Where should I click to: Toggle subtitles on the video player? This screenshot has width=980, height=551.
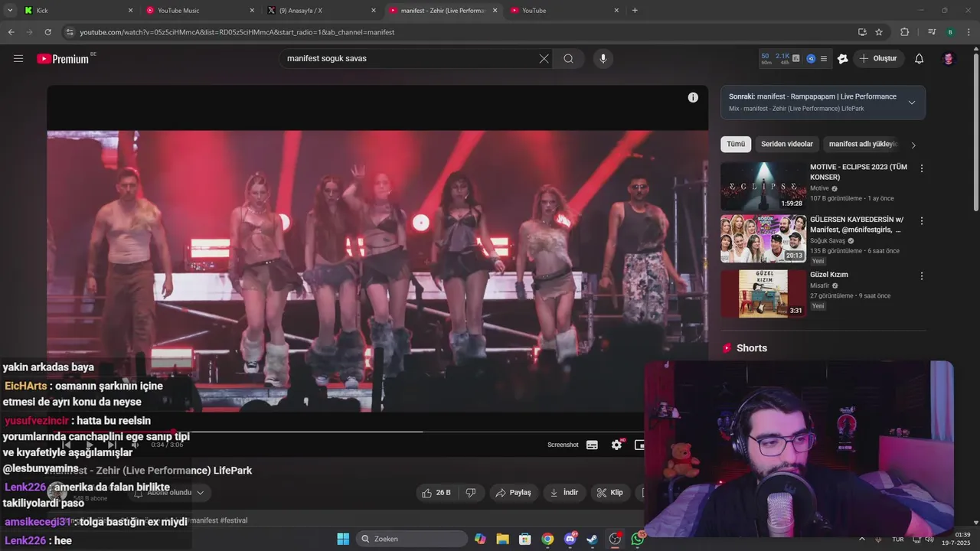pyautogui.click(x=592, y=445)
